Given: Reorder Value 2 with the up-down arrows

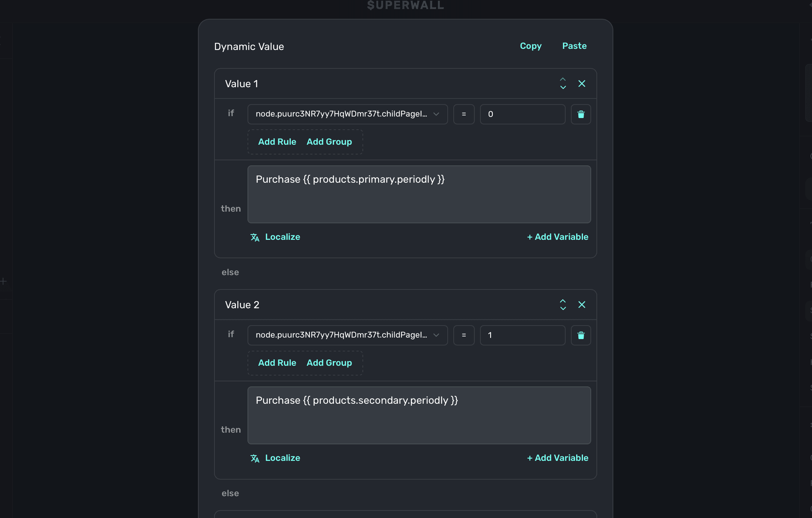Looking at the screenshot, I should [x=563, y=304].
